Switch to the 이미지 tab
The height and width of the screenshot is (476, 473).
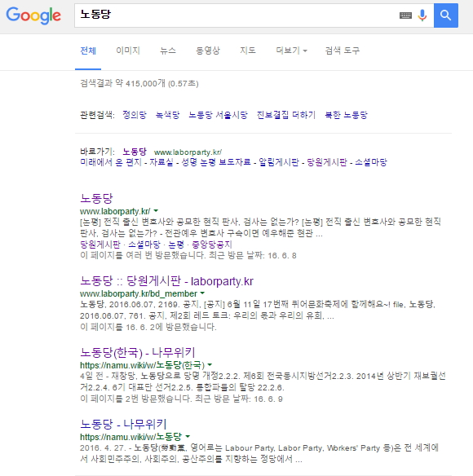128,51
